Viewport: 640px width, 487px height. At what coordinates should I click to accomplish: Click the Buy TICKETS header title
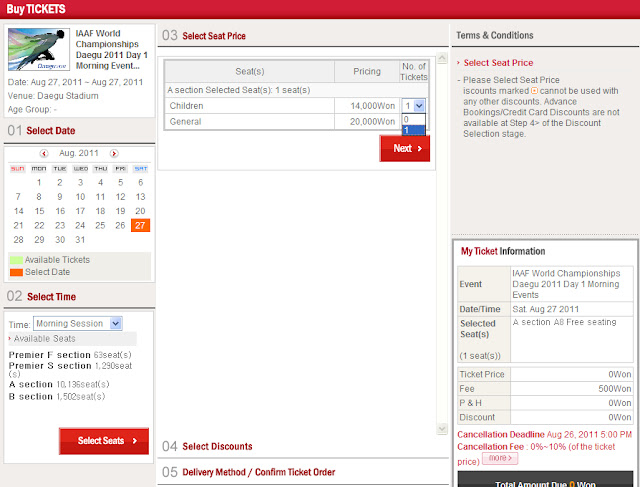tap(36, 9)
